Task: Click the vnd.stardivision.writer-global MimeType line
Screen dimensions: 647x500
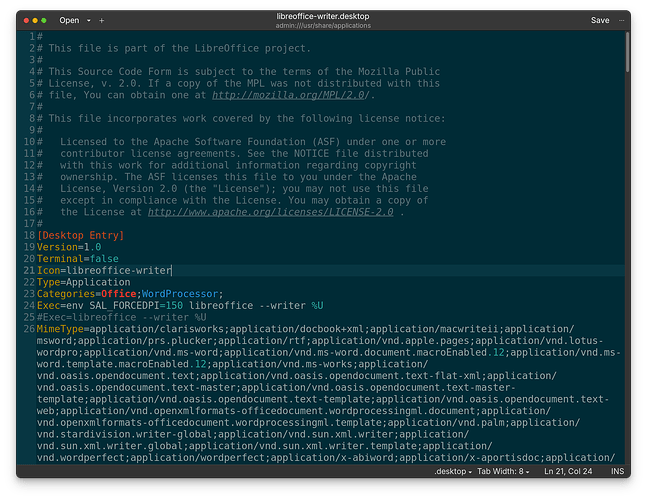Action: (253, 434)
